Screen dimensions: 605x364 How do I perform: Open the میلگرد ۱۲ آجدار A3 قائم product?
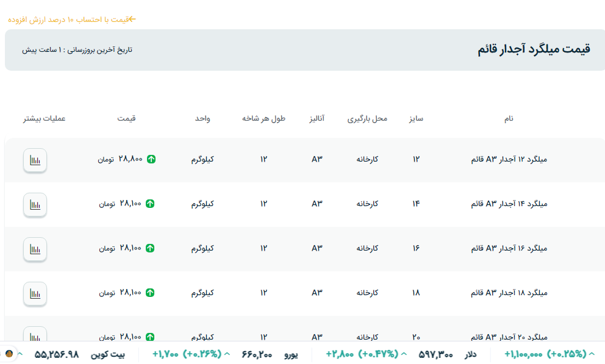click(509, 159)
